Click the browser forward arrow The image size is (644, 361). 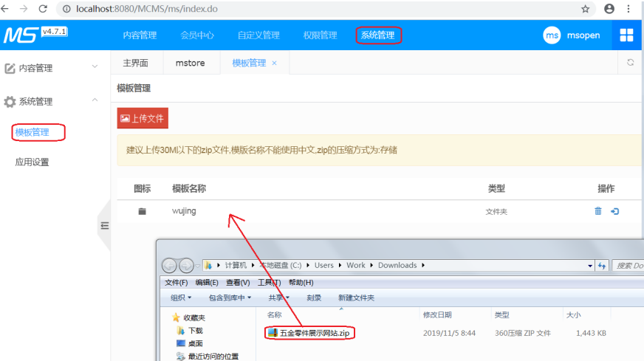pos(24,9)
